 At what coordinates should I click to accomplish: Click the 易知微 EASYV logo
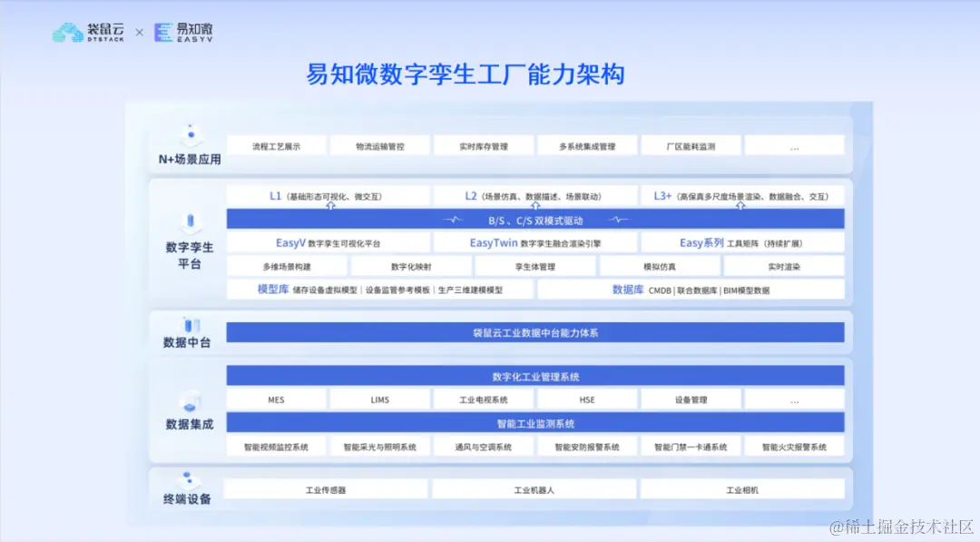(183, 33)
